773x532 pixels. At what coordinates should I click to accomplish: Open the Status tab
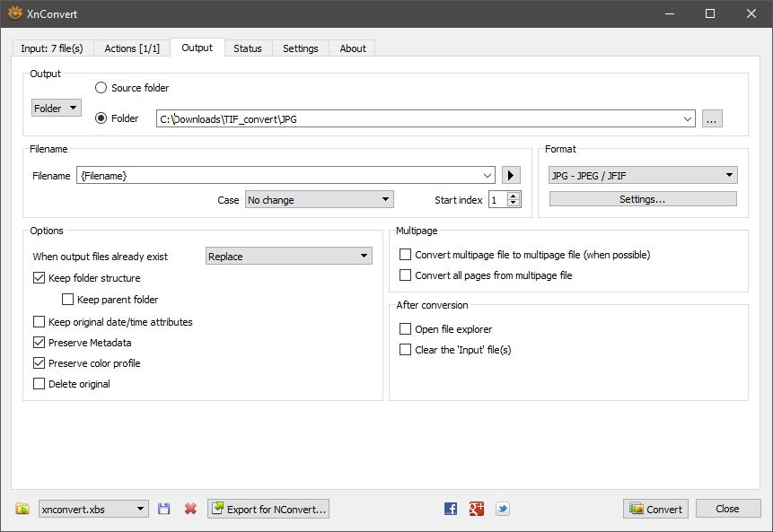248,48
